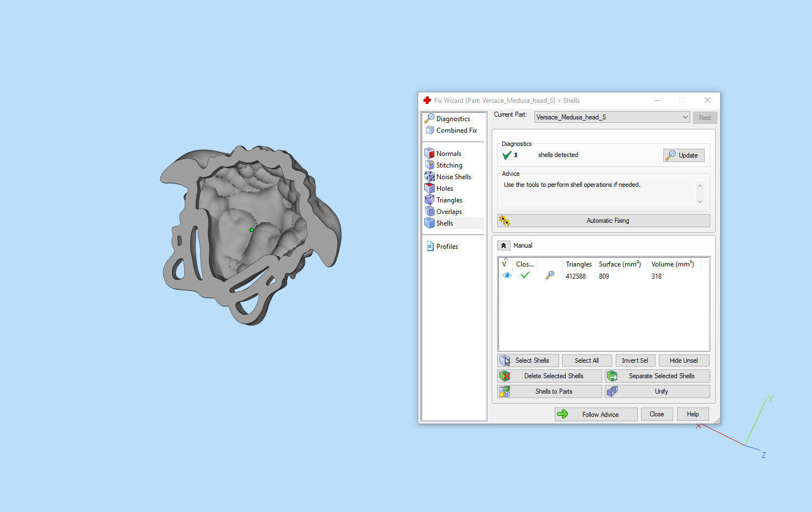Select the surface value 809

click(603, 276)
